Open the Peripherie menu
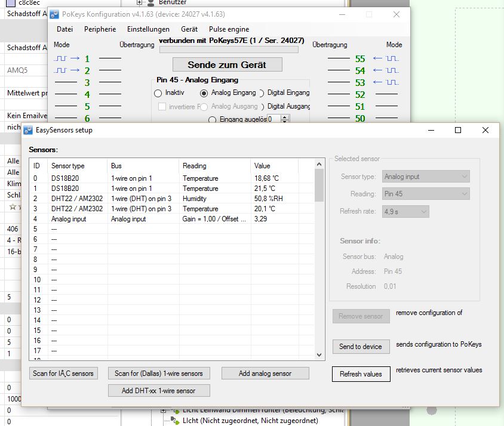This screenshot has width=504, height=426. [x=100, y=29]
